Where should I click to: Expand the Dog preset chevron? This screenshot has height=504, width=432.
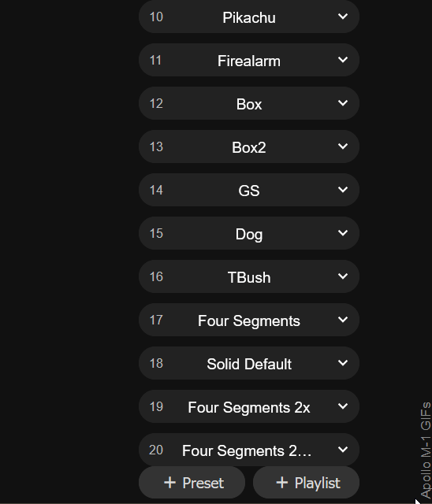(x=343, y=233)
